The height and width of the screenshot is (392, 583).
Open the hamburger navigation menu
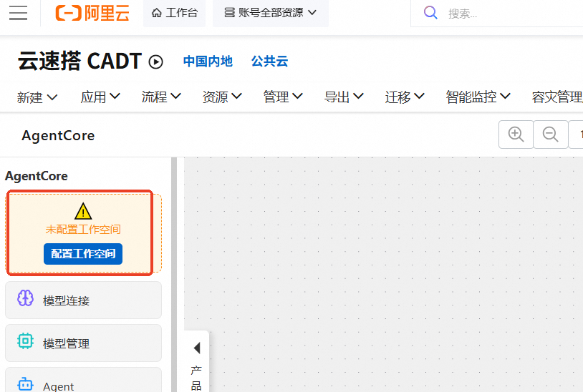coord(18,13)
